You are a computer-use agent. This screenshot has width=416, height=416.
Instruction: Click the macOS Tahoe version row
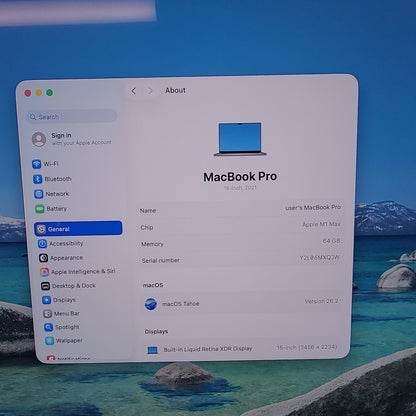click(x=241, y=303)
